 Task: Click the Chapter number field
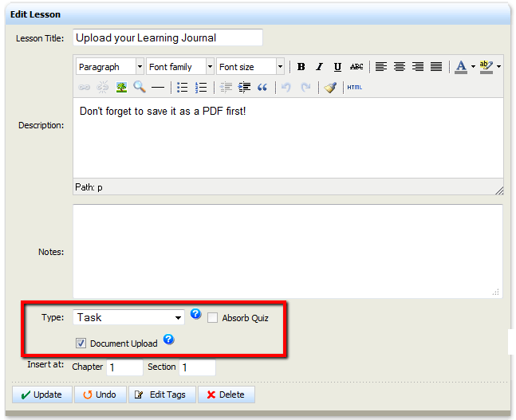124,367
